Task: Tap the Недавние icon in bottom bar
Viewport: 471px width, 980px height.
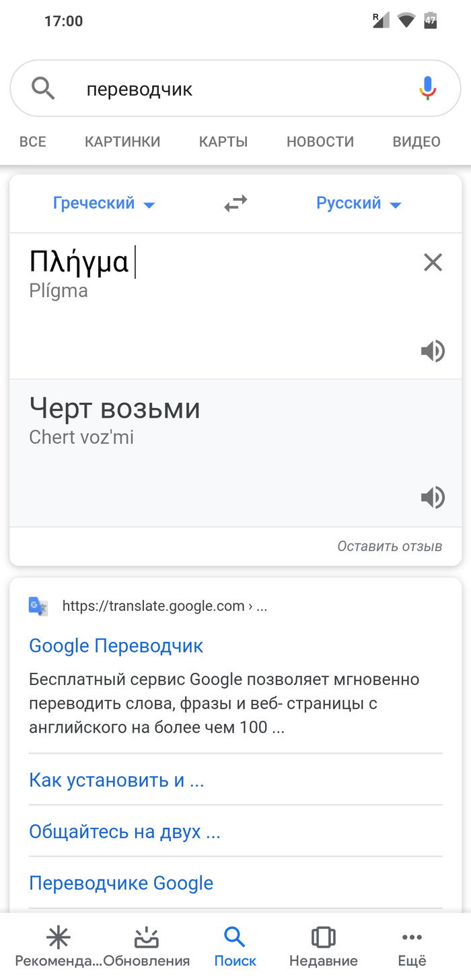Action: 323,945
